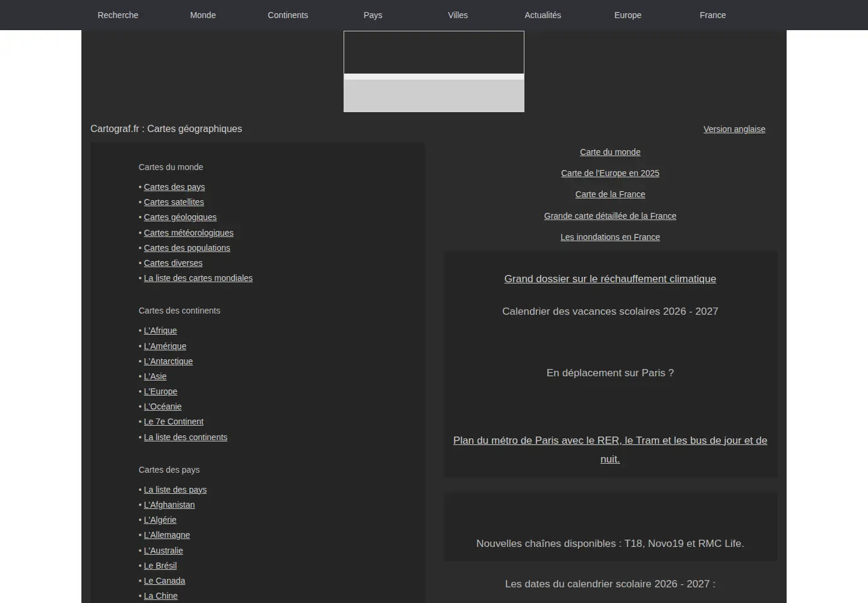Open Grande carte détaillée de la France

[x=610, y=216]
